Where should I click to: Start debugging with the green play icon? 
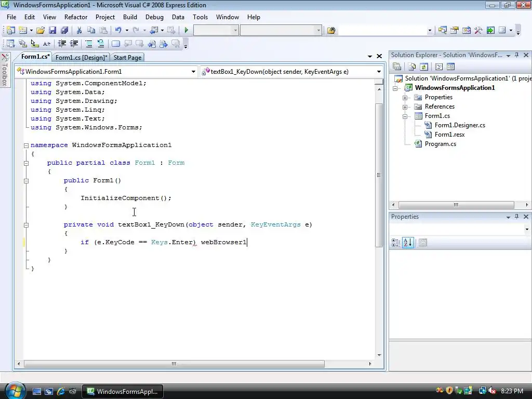tap(187, 30)
